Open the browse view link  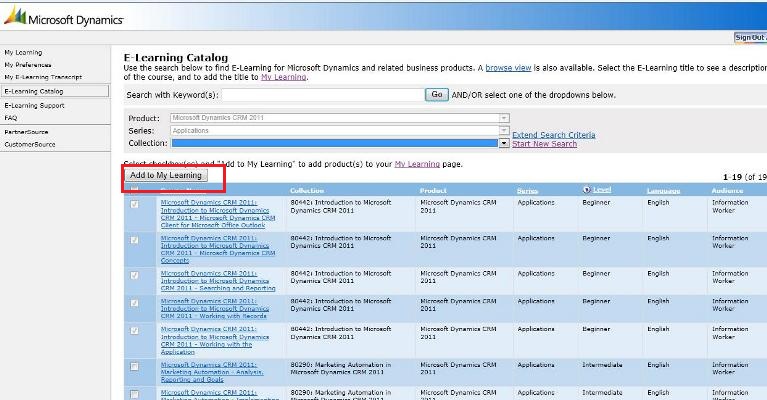click(x=508, y=68)
